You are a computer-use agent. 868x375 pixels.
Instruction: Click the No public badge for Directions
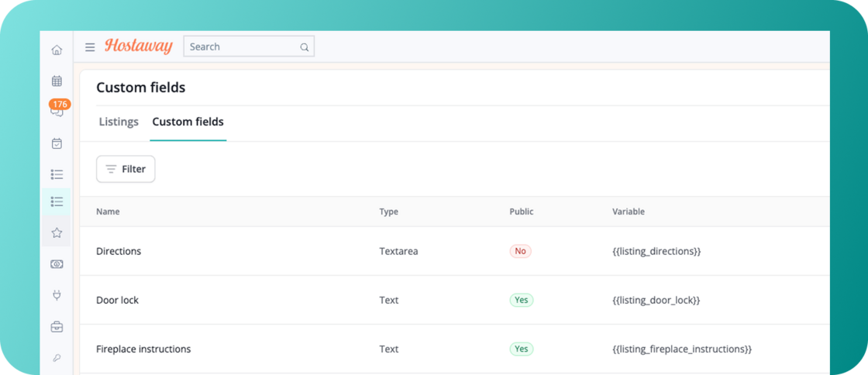pos(520,251)
